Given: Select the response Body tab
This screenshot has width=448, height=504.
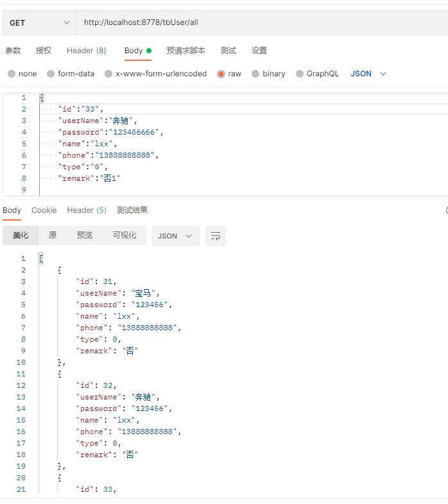Looking at the screenshot, I should pos(12,210).
